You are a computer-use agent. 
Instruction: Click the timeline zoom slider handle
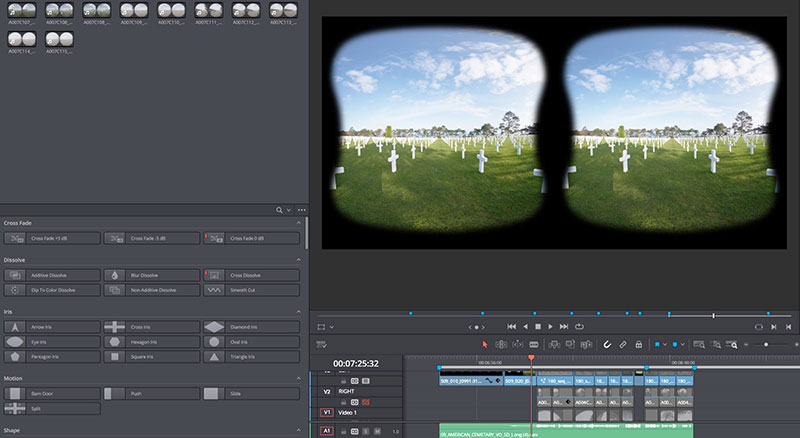coord(766,345)
